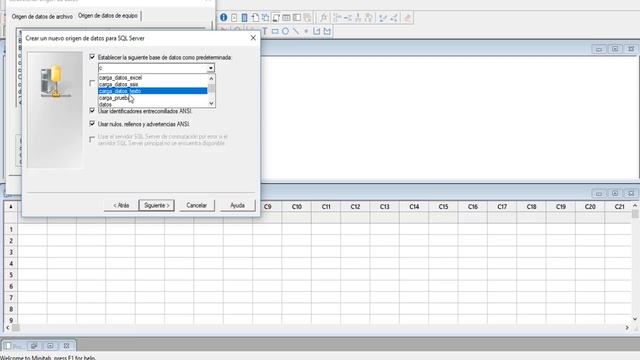Viewport: 640px width, 360px height.
Task: Click worksheet horizontal scrollbar right arrow
Action: [x=627, y=328]
